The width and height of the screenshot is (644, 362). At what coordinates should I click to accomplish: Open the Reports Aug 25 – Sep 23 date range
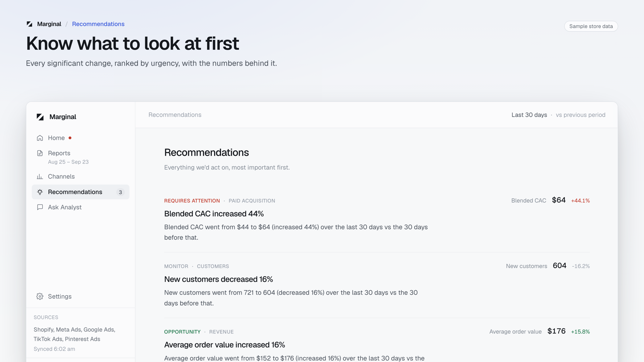tap(68, 162)
